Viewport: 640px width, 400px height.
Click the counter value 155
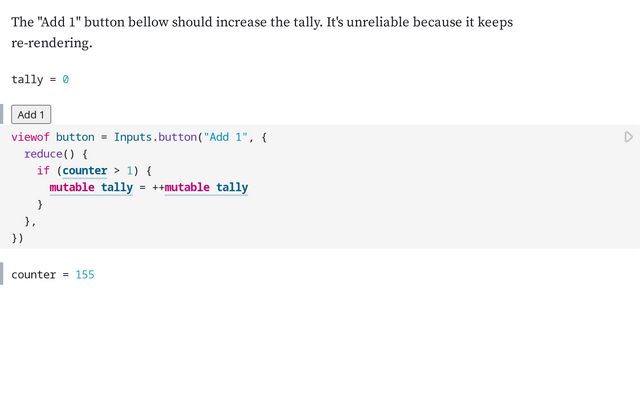(85, 274)
